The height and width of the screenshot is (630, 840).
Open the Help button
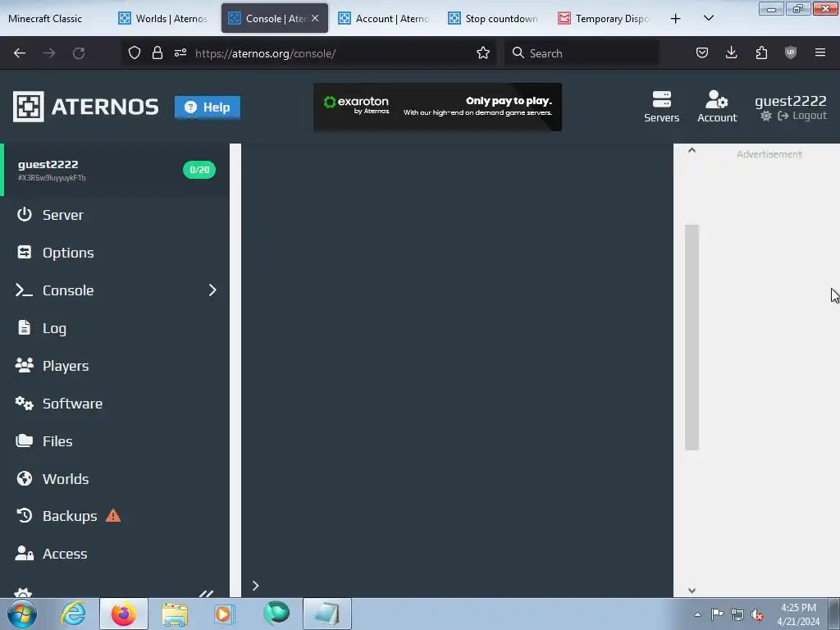tap(208, 107)
